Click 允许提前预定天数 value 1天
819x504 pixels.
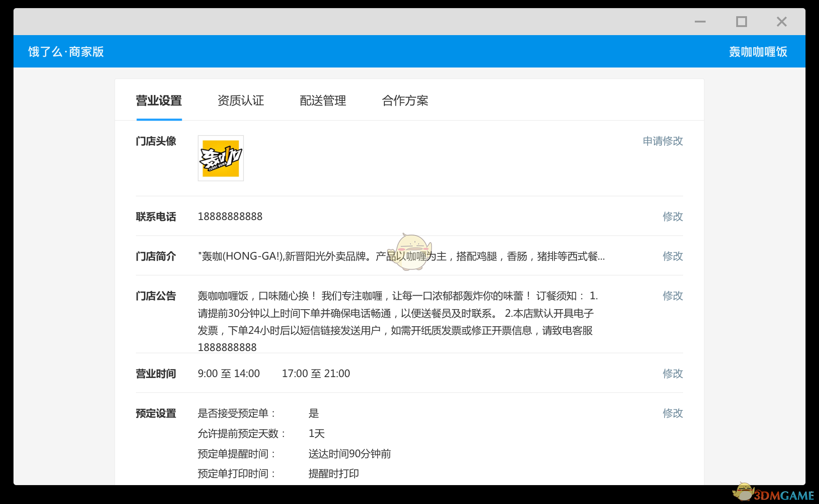pyautogui.click(x=317, y=433)
